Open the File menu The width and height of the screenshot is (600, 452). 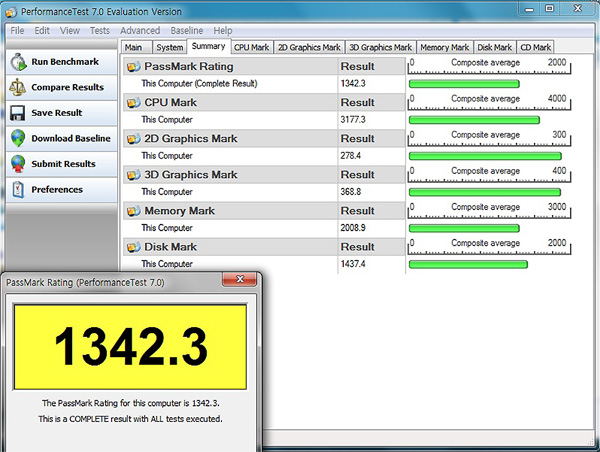[x=17, y=31]
